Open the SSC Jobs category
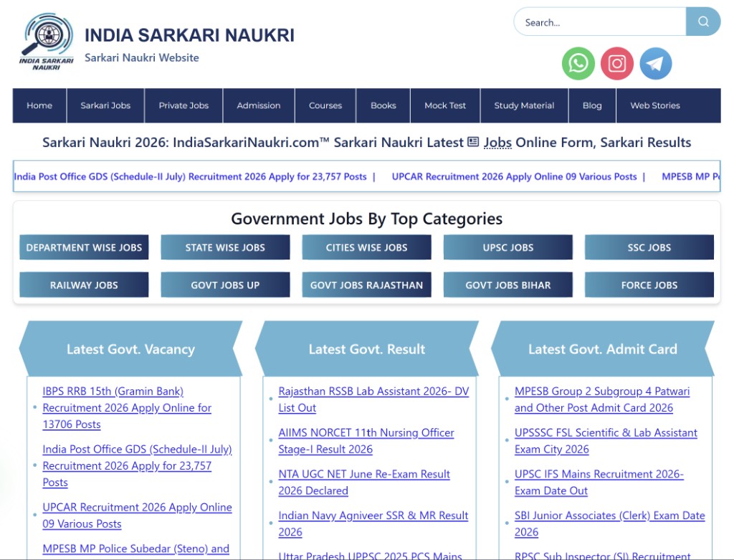Viewport: 734px width, 560px height. tap(649, 247)
